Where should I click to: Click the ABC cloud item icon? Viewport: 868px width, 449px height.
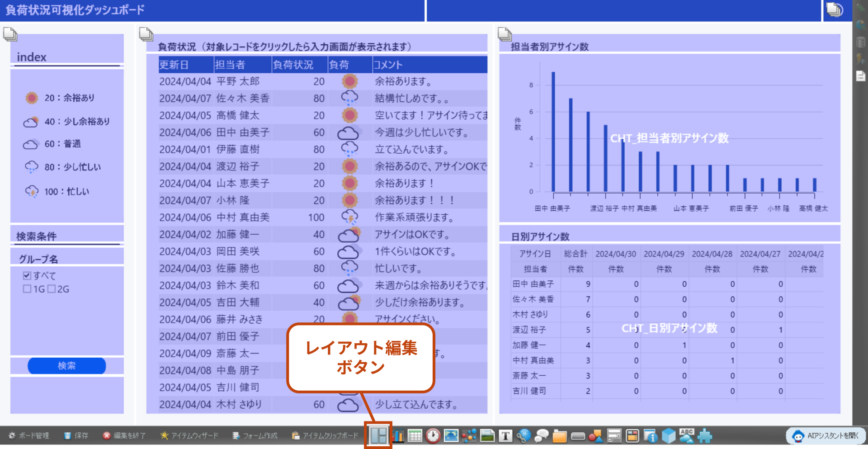tap(687, 435)
